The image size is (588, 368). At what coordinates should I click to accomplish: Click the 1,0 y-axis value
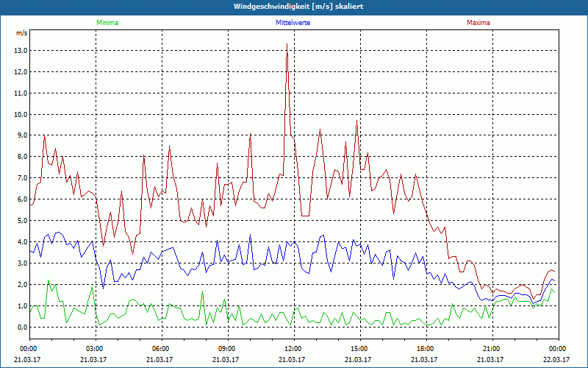tap(23, 306)
